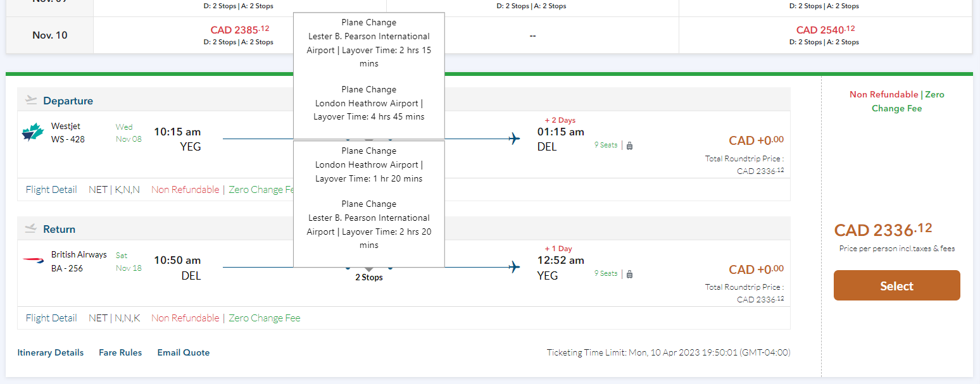
Task: Click the plane icon before YEG arrival
Action: click(x=514, y=267)
